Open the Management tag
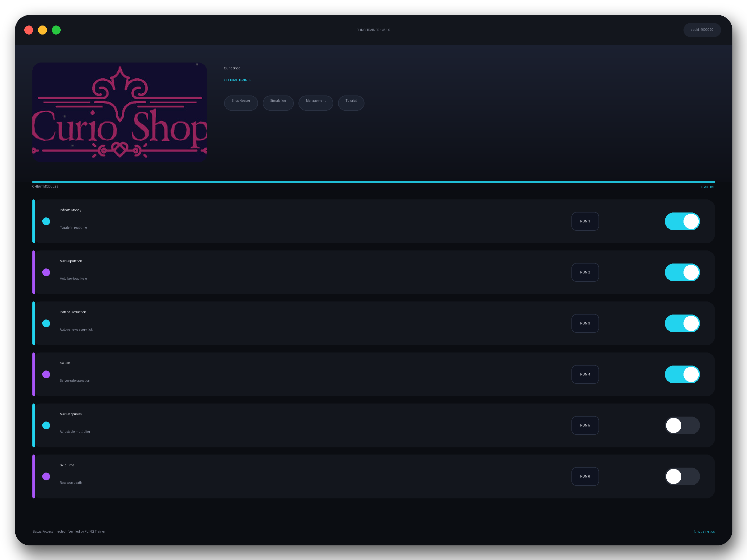Screen dimensions: 747x560 pos(316,103)
